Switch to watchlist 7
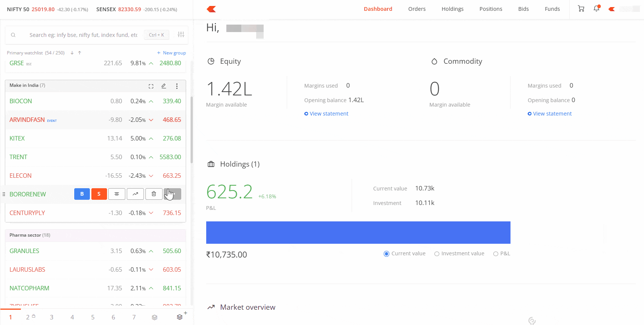Viewport: 644px width, 325px height. (134, 317)
